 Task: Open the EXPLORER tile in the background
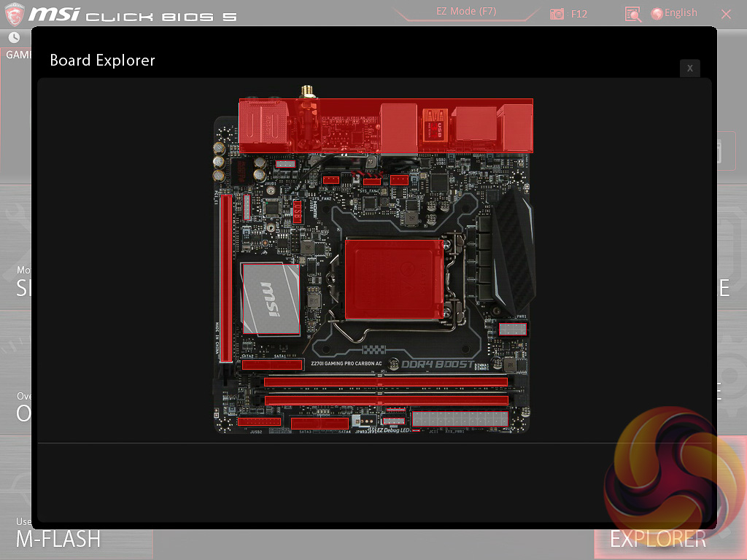(658, 539)
